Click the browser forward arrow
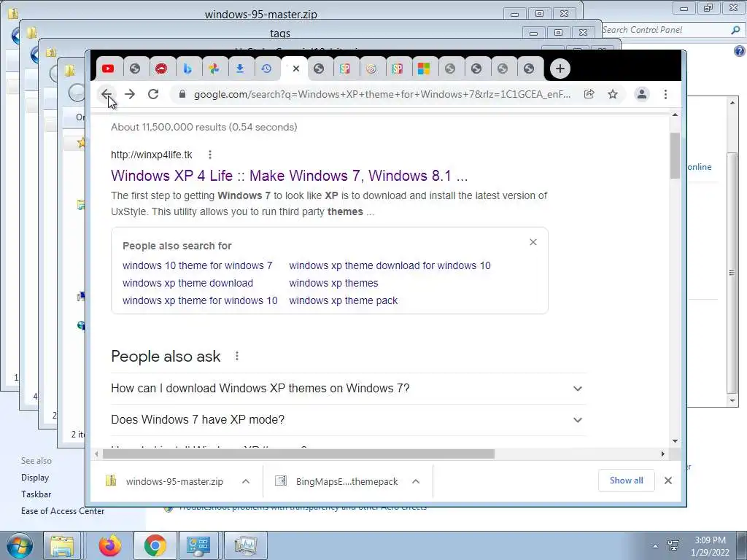747x560 pixels. [x=130, y=94]
